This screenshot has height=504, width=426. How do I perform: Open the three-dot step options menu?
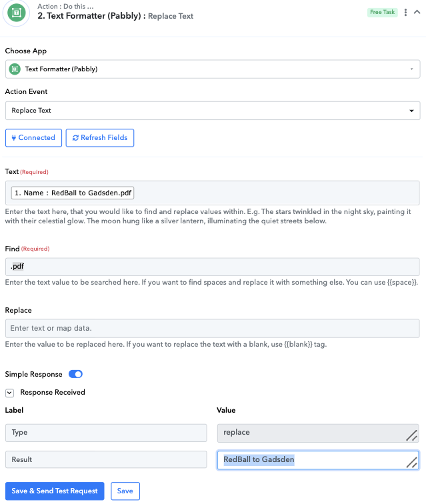pos(405,12)
